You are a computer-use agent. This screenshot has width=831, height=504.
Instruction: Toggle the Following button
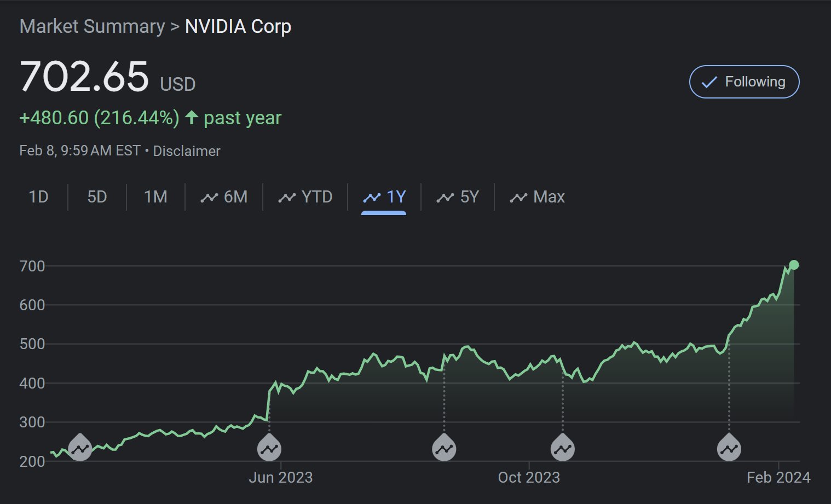(x=744, y=82)
